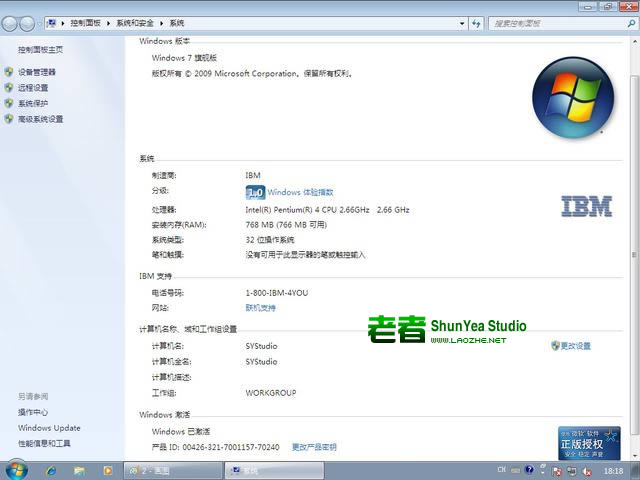This screenshot has height=480, width=640.
Task: Open Performance Information and Tools (性能信息和工具)
Action: click(44, 443)
